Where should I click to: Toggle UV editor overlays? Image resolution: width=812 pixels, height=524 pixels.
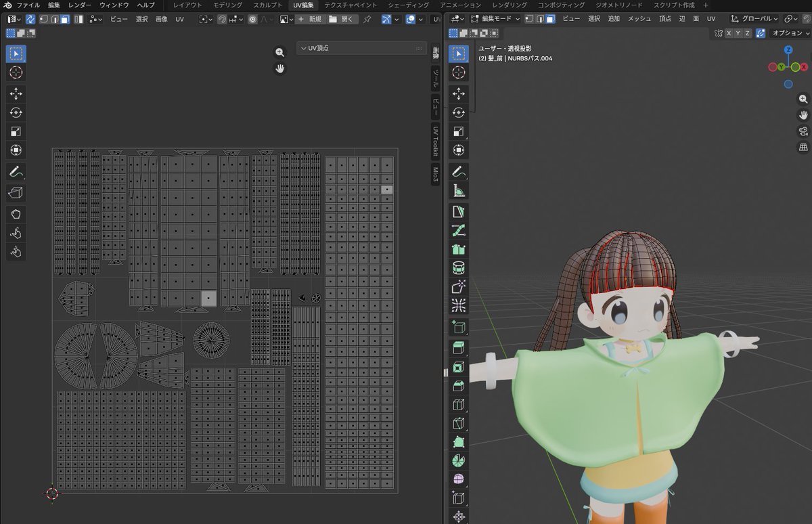tap(411, 20)
